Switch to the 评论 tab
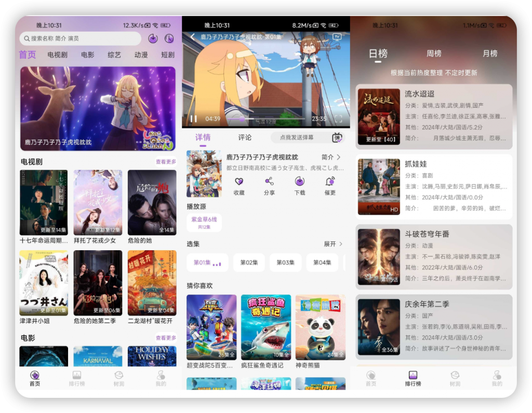 pyautogui.click(x=245, y=137)
